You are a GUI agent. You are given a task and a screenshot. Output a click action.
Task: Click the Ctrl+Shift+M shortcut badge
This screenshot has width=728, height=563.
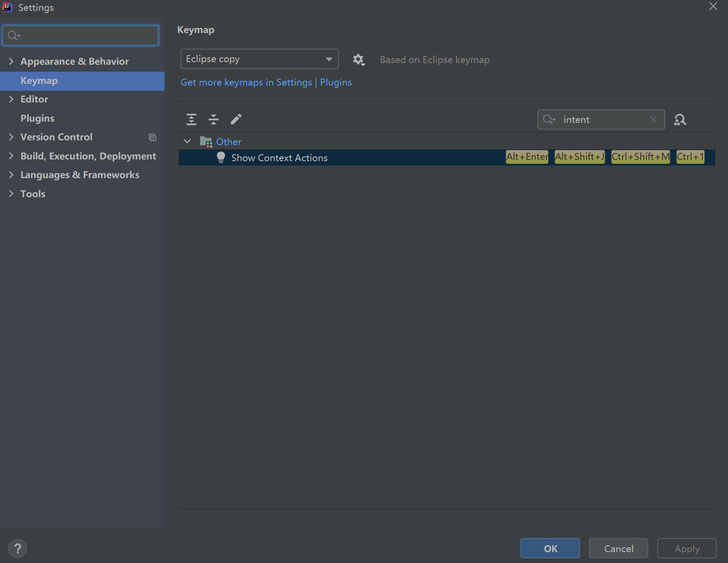640,157
